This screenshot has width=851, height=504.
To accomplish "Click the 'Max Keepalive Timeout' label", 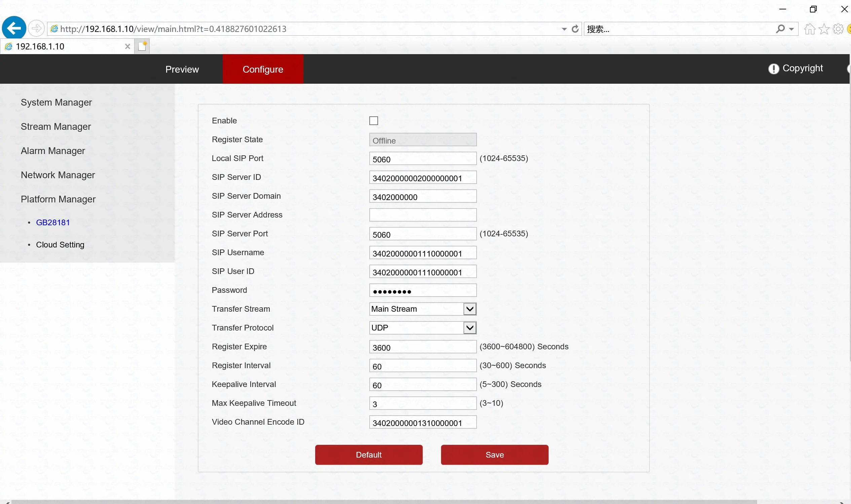I will 254,403.
